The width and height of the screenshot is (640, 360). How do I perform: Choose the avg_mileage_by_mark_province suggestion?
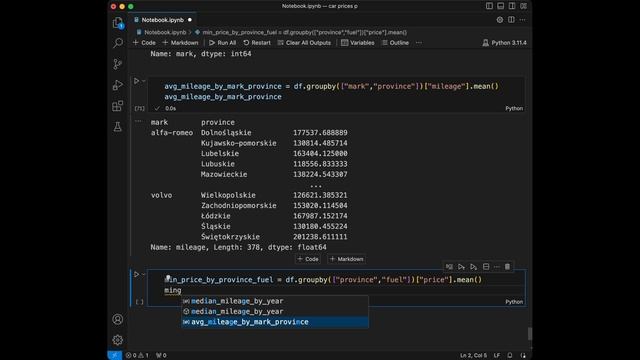275,322
